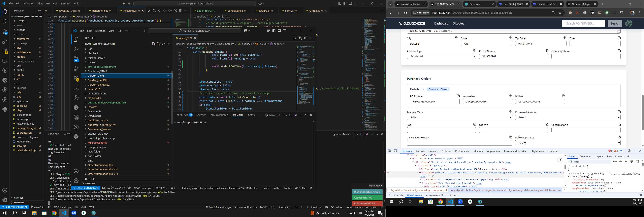Click the Search button beside PO_NUMBER field
The image size is (644, 217).
(x=615, y=24)
